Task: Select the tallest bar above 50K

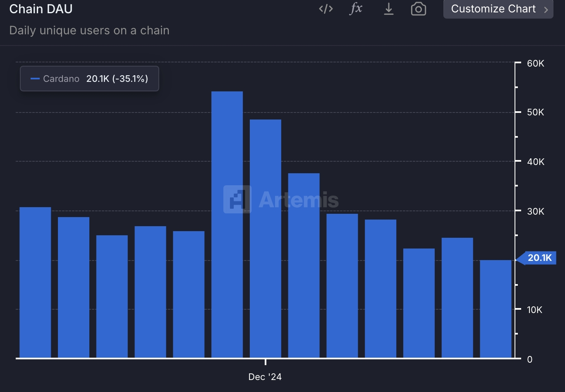Action: tap(227, 225)
